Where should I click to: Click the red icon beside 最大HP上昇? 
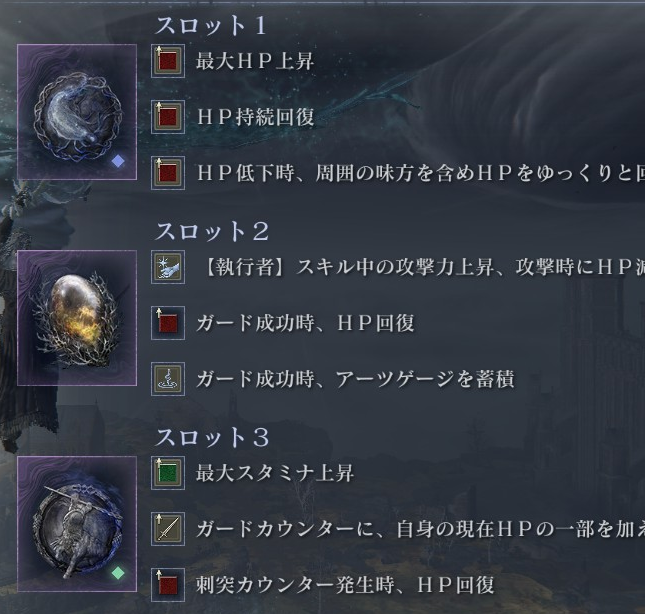[x=168, y=61]
